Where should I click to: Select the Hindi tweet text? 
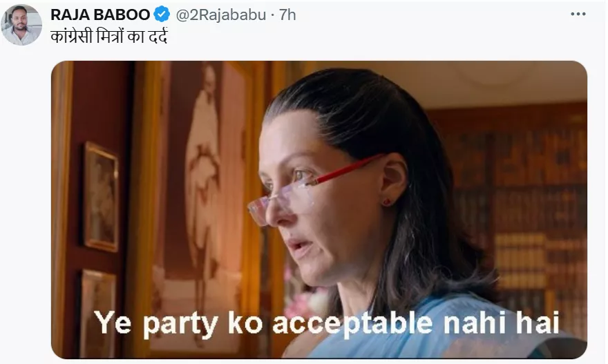coord(109,37)
